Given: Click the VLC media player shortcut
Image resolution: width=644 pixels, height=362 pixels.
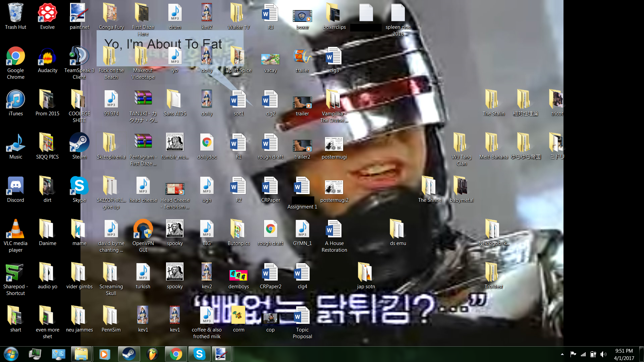Looking at the screenshot, I should [15, 230].
